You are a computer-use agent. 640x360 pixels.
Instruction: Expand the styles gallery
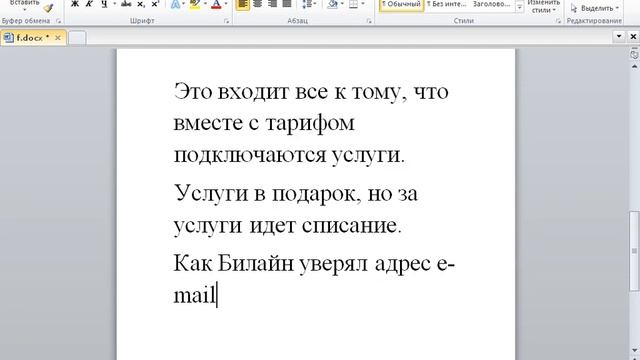point(520,7)
